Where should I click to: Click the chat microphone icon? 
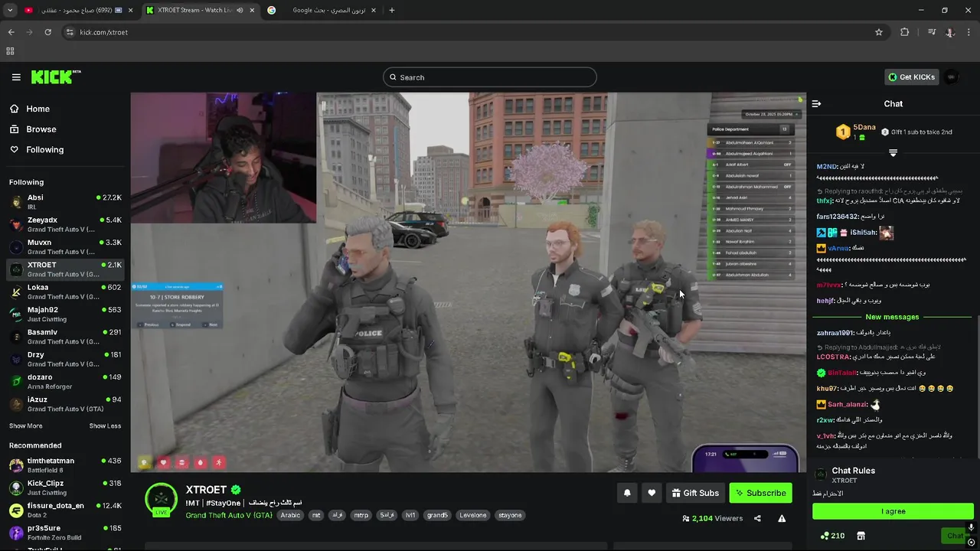971,527
